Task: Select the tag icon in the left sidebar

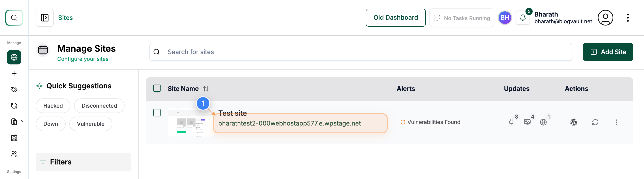Action: pos(14,89)
